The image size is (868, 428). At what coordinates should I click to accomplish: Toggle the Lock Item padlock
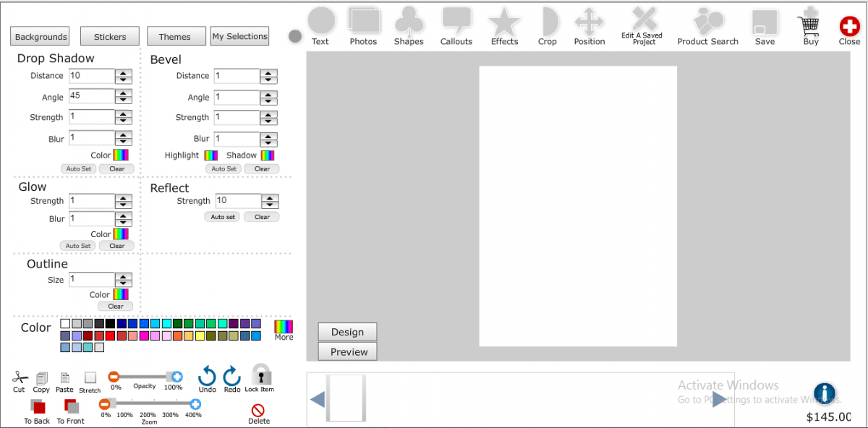260,374
